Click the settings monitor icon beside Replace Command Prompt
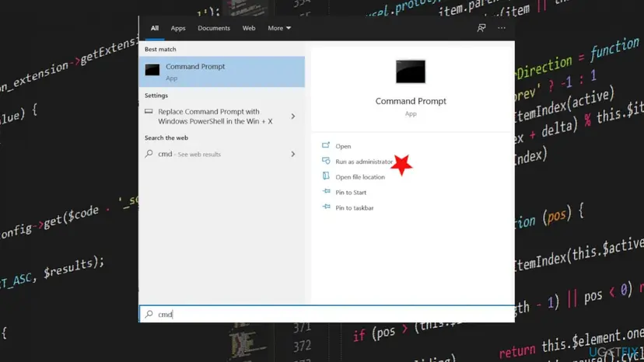 tap(149, 111)
